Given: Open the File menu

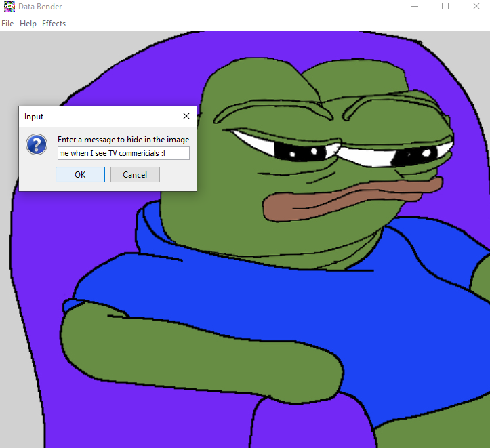Looking at the screenshot, I should coord(7,24).
